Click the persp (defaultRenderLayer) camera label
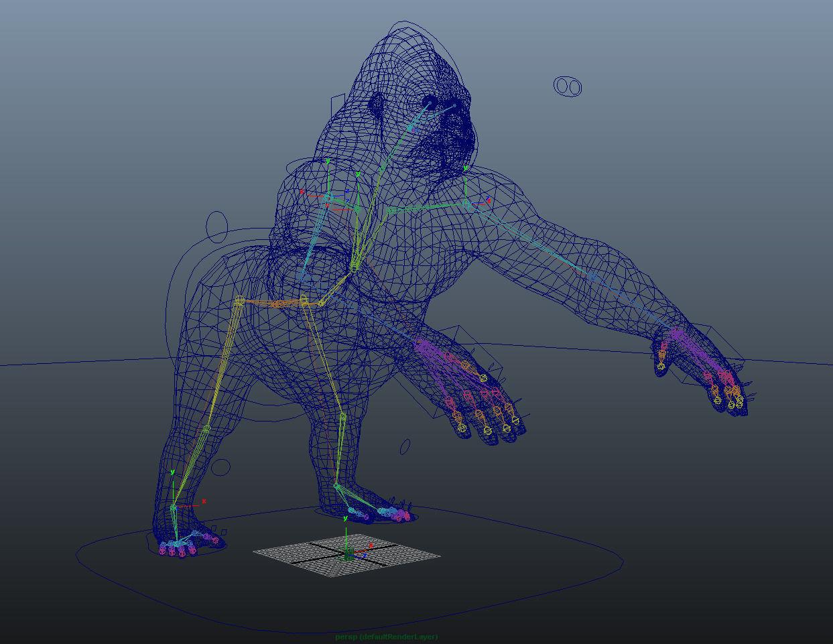Image resolution: width=833 pixels, height=644 pixels. pyautogui.click(x=387, y=637)
